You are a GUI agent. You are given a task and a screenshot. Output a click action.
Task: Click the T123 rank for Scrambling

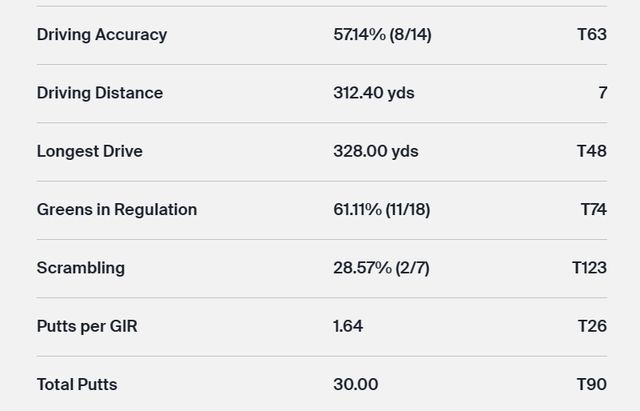tap(589, 268)
